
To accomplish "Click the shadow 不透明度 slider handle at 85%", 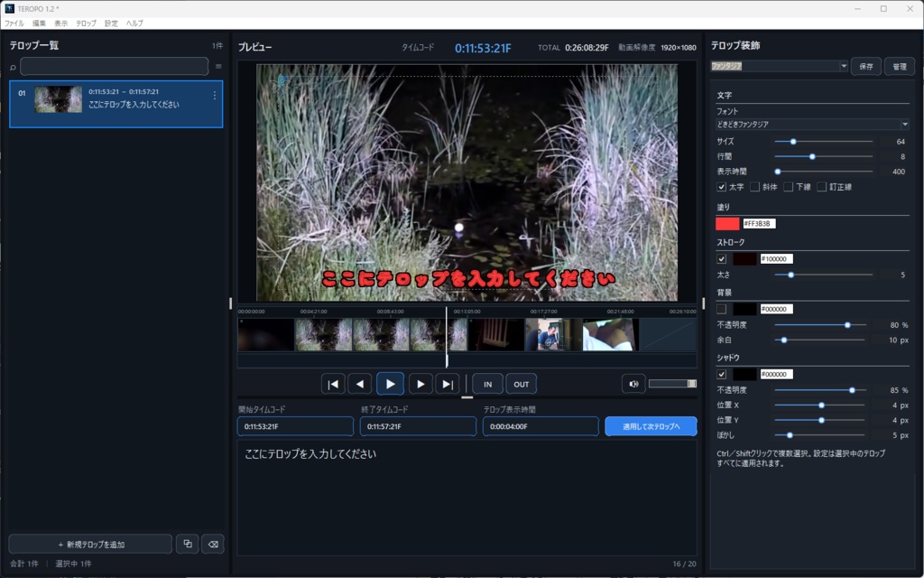I will 852,390.
